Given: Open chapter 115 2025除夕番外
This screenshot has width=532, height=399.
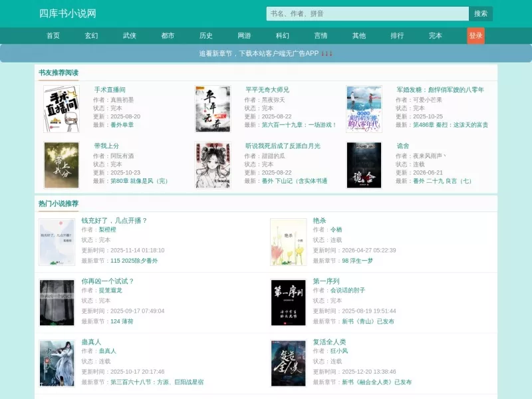Looking at the screenshot, I should [x=134, y=261].
